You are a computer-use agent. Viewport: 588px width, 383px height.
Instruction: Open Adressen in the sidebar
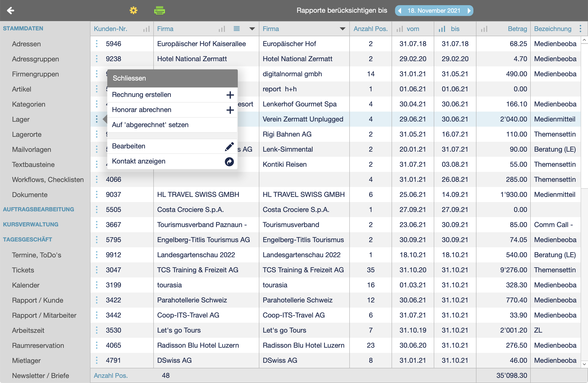(x=26, y=44)
